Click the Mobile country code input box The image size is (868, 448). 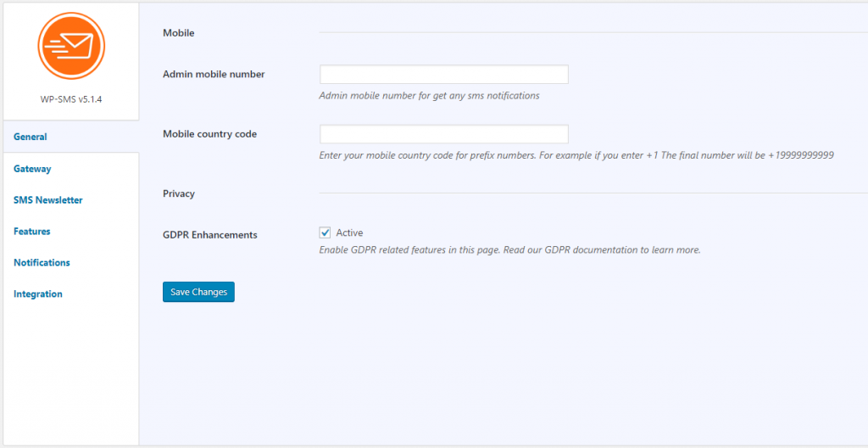pos(444,134)
